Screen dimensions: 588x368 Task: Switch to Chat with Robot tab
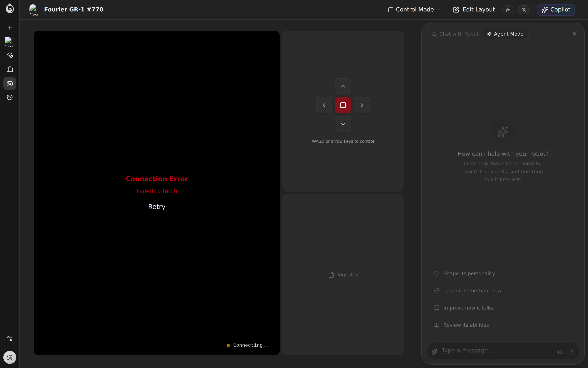click(455, 34)
